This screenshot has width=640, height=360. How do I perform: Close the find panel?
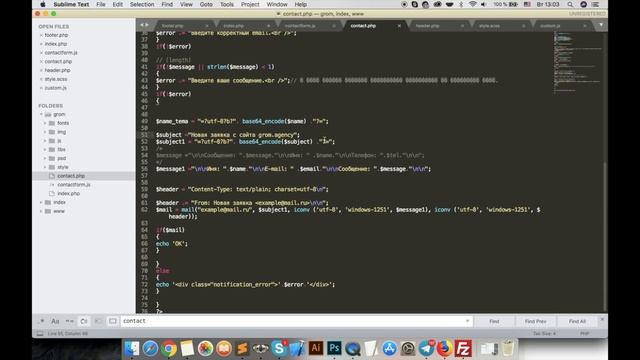(602, 319)
